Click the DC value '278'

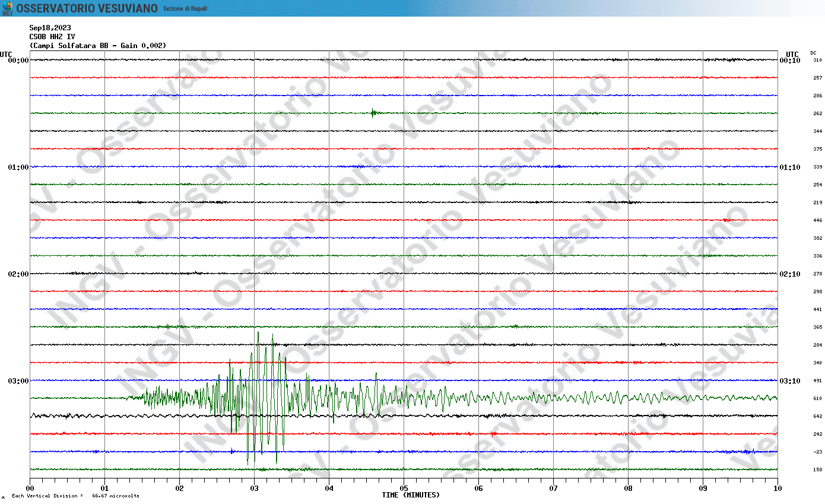pyautogui.click(x=817, y=274)
